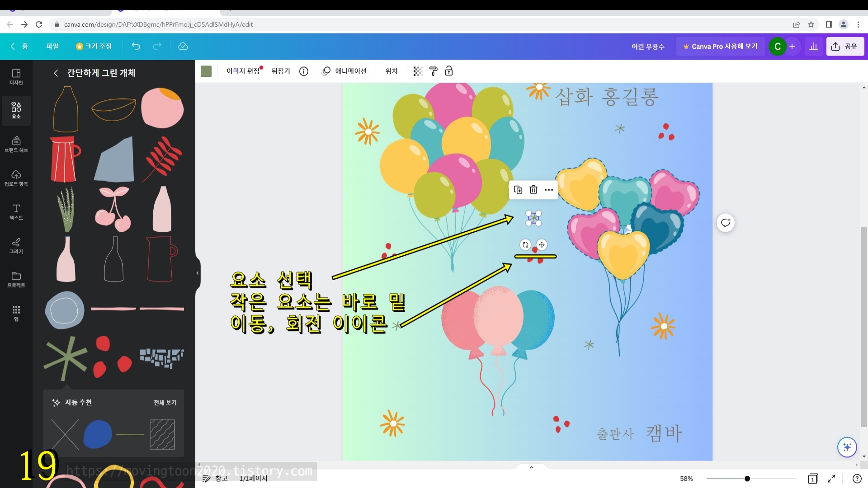Click 전체 보기 link in recommendations
The width and height of the screenshot is (868, 488).
(165, 402)
